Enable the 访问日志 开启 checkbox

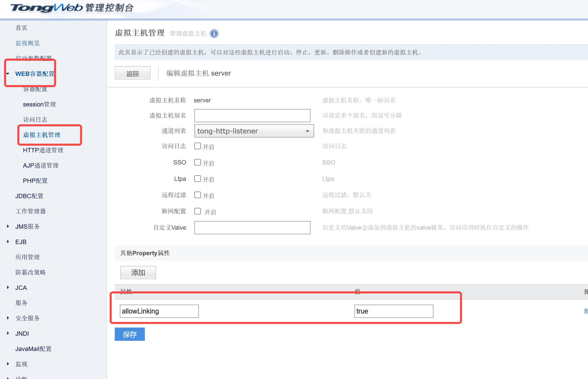(198, 146)
